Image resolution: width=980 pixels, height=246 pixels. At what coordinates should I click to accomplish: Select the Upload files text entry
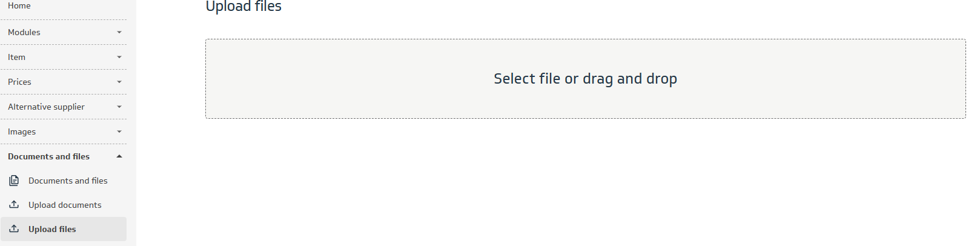click(52, 229)
